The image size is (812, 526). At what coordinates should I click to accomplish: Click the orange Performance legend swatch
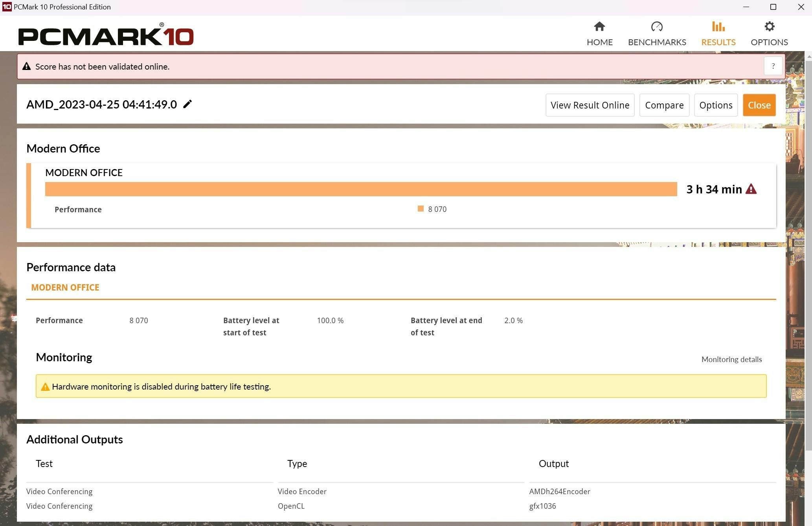point(421,209)
